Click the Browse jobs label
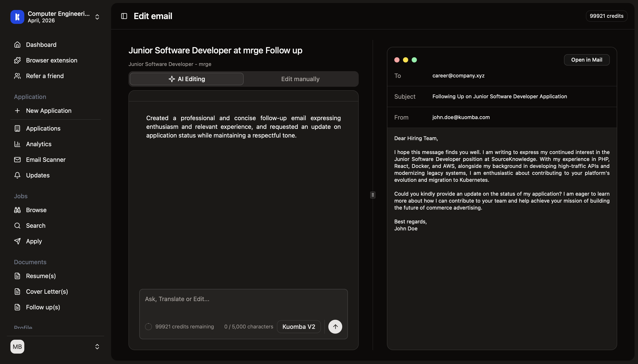Viewport: 638px width, 364px height. (x=36, y=210)
